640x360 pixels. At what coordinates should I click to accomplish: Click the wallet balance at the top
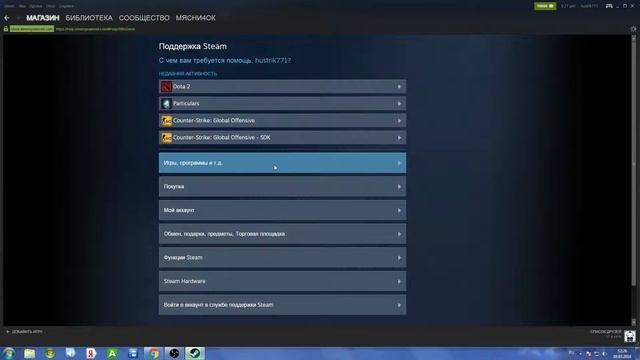568,6
